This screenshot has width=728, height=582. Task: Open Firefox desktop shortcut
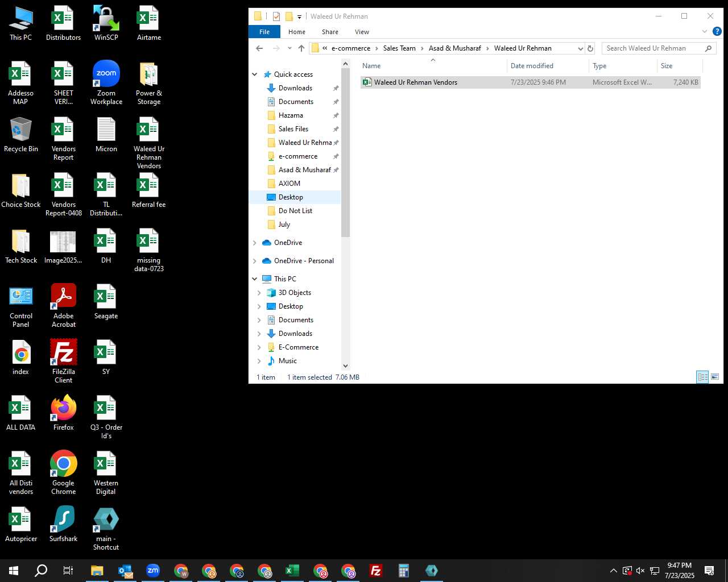(64, 413)
